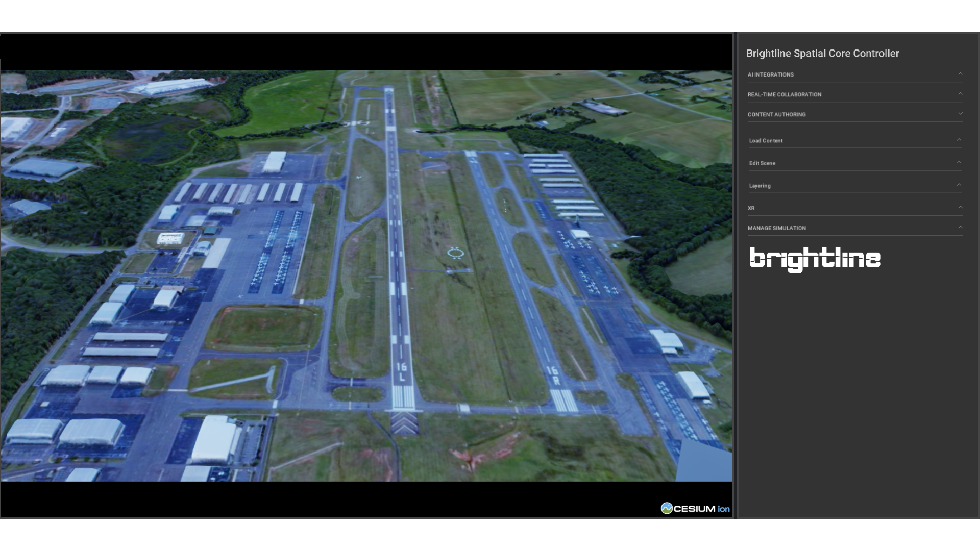Click the Cesium ion logo
980x551 pixels.
tap(696, 508)
